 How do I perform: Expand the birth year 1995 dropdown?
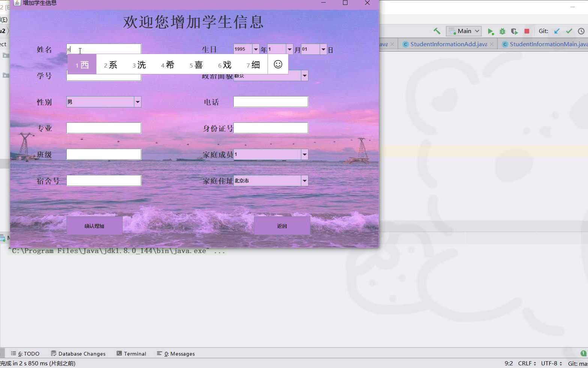(256, 49)
